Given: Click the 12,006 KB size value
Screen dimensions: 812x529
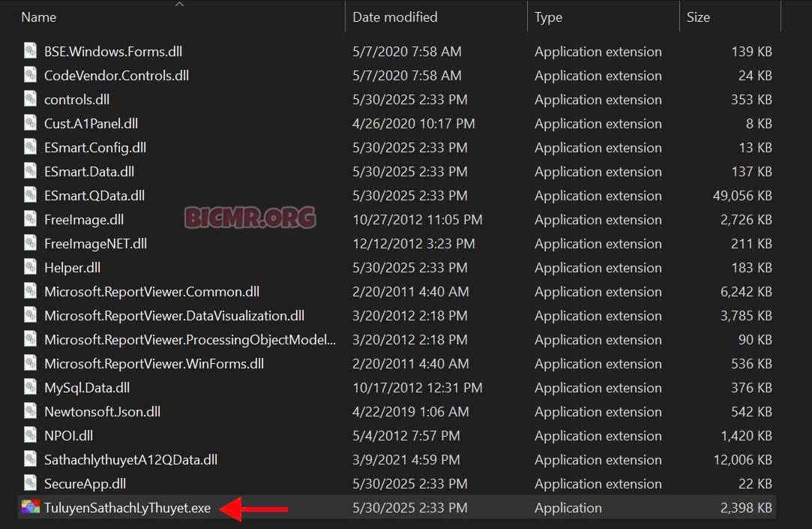Looking at the screenshot, I should (742, 459).
